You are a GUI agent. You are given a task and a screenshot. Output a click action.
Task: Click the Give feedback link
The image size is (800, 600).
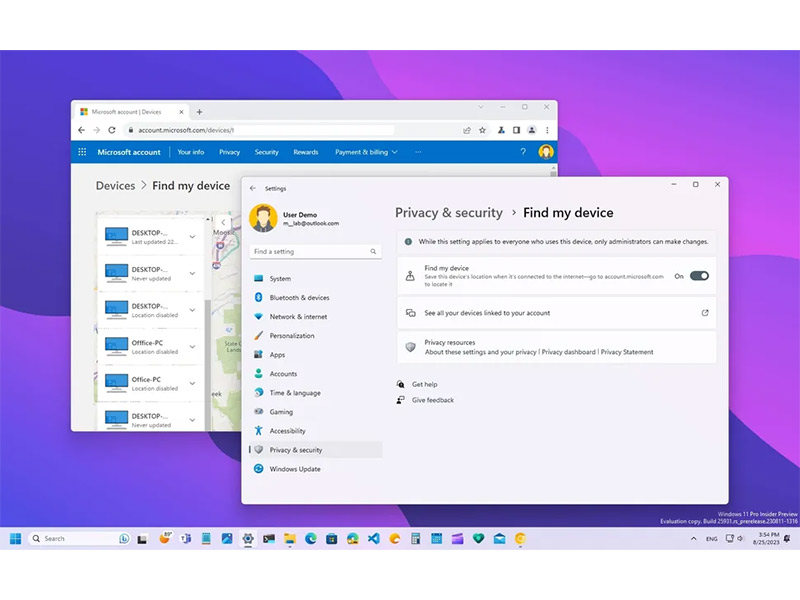433,400
